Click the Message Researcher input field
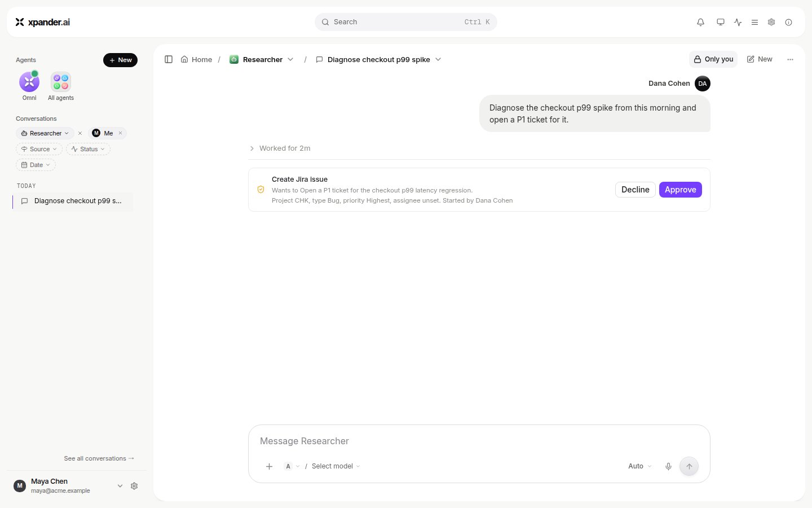 point(479,441)
